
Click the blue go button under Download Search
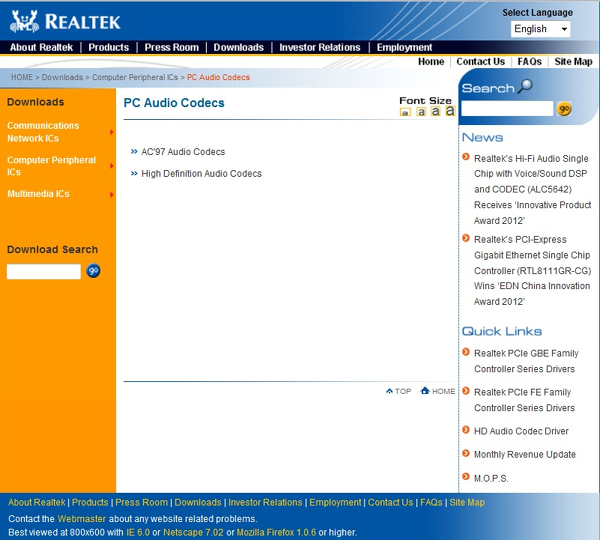[x=93, y=271]
